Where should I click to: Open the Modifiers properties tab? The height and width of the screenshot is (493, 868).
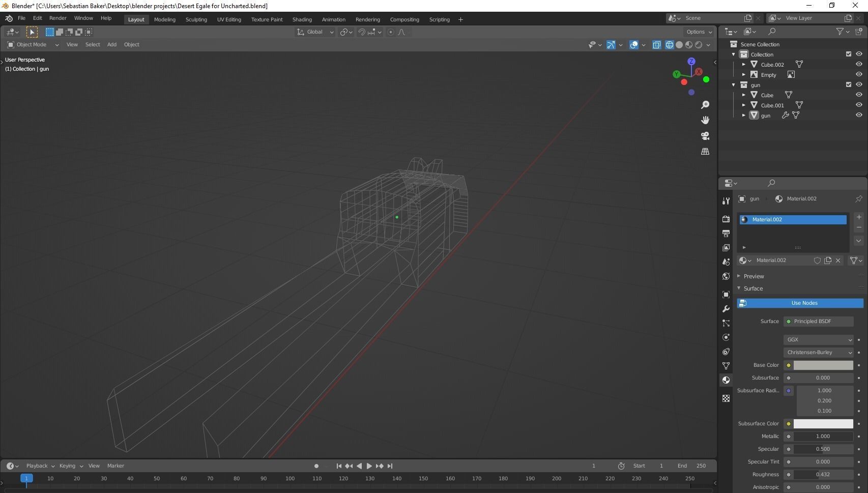[726, 309]
